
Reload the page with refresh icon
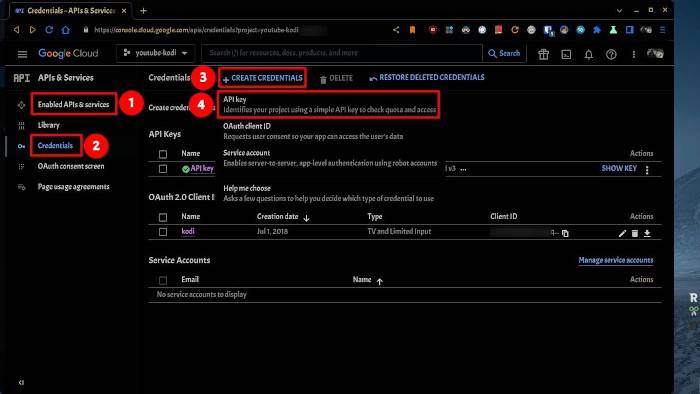[49, 30]
